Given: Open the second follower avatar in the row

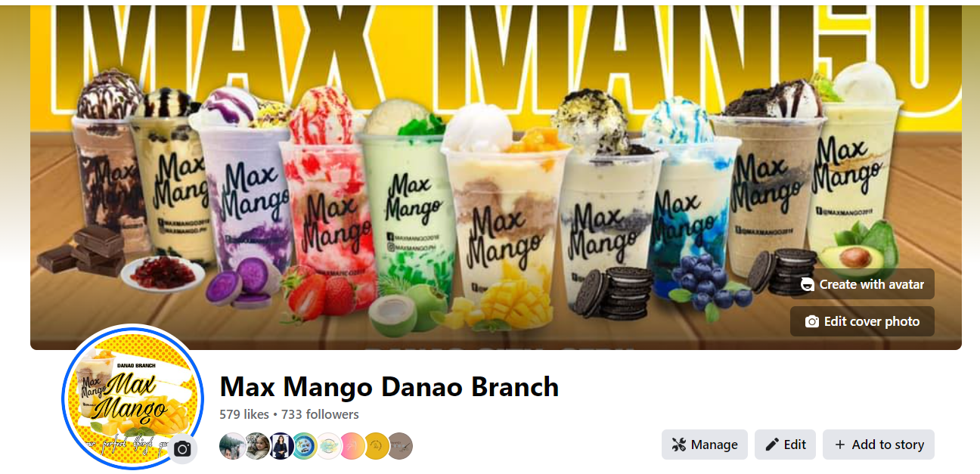Looking at the screenshot, I should tap(256, 446).
